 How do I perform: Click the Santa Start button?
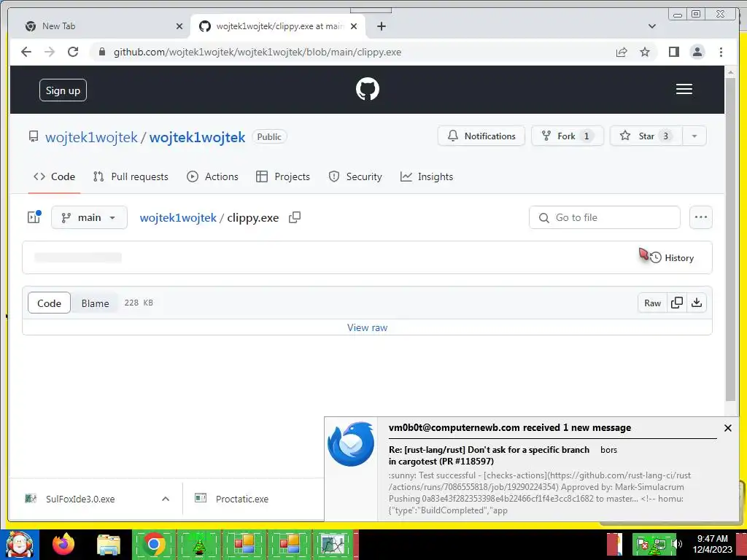pos(18,545)
